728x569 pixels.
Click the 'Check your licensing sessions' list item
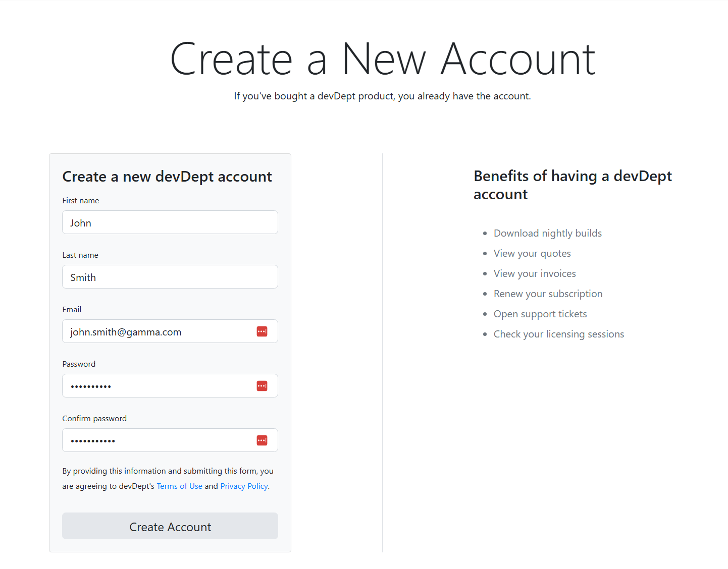coord(559,334)
